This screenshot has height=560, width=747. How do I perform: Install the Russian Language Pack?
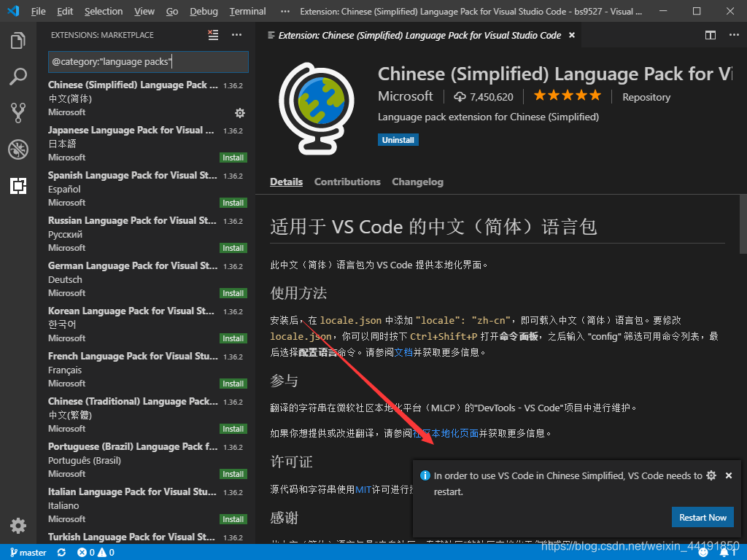coord(233,248)
